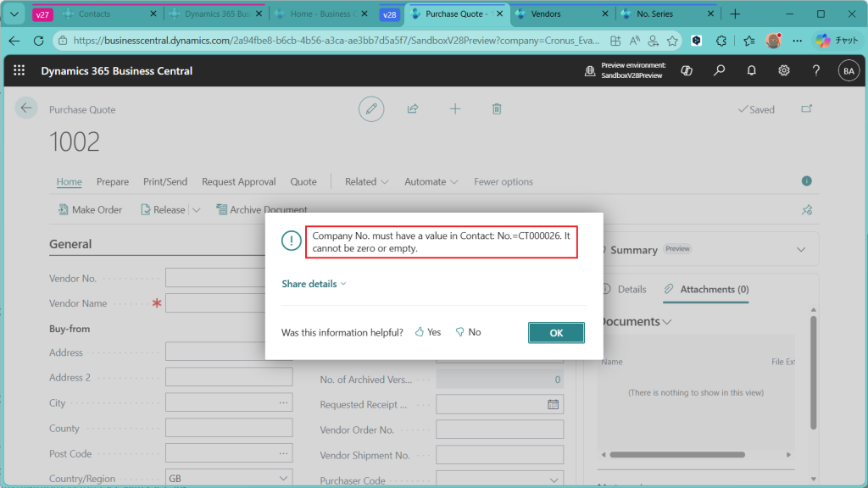Open page in new window icon
The width and height of the screenshot is (868, 488).
pos(806,108)
